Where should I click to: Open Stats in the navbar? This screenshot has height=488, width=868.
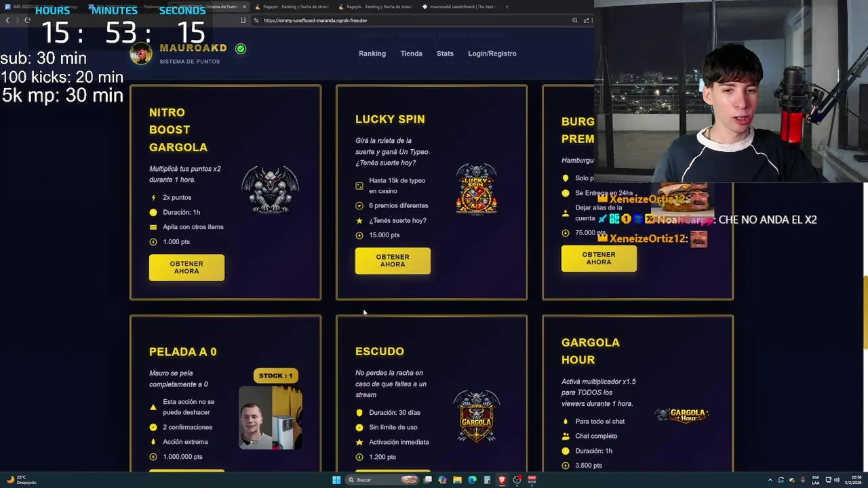[445, 54]
